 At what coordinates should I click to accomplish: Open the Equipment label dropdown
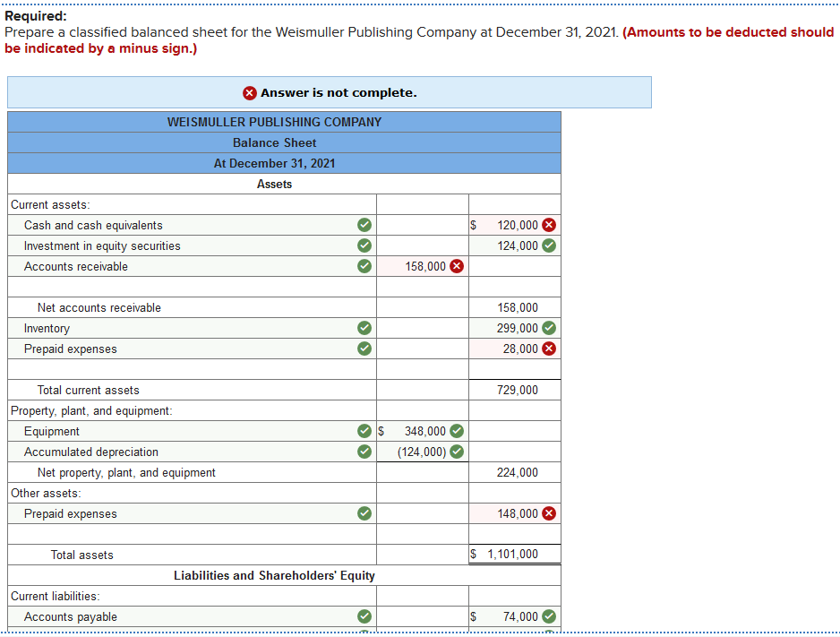pos(179,431)
